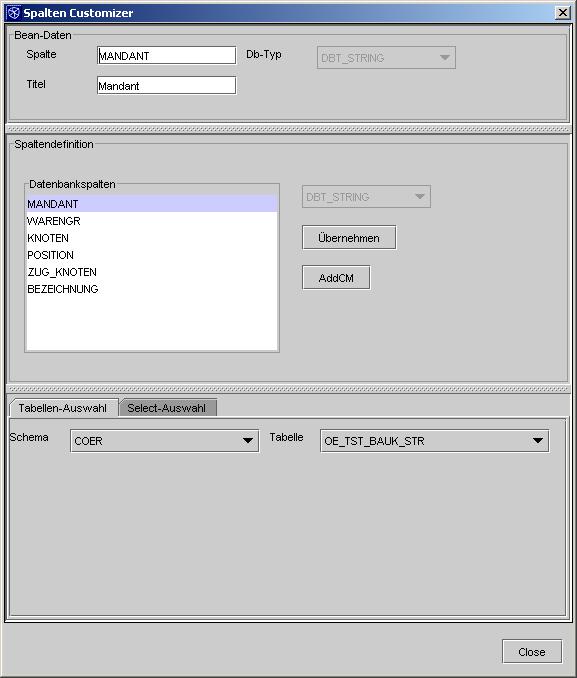Viewport: 577px width, 678px height.
Task: Expand the DBT_STRING combo beside Datenbankspalten
Action: point(366,197)
